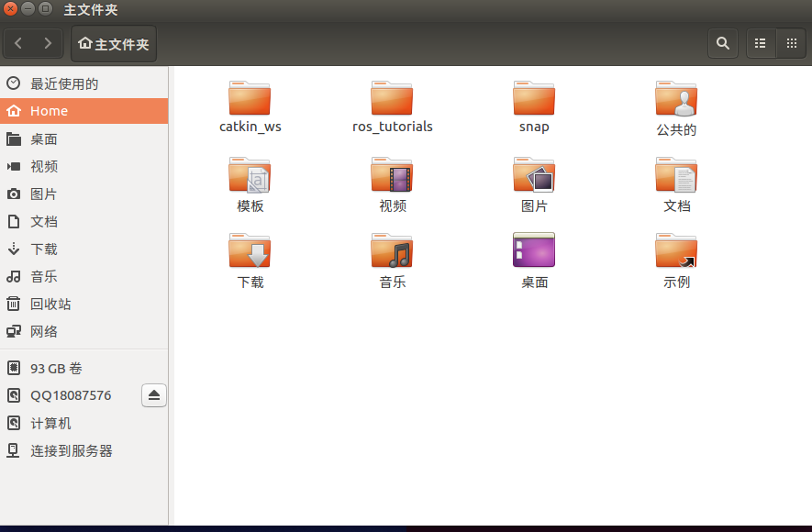Open the 音乐 music folder icon in the main pane
Image resolution: width=812 pixels, height=532 pixels.
coord(392,251)
